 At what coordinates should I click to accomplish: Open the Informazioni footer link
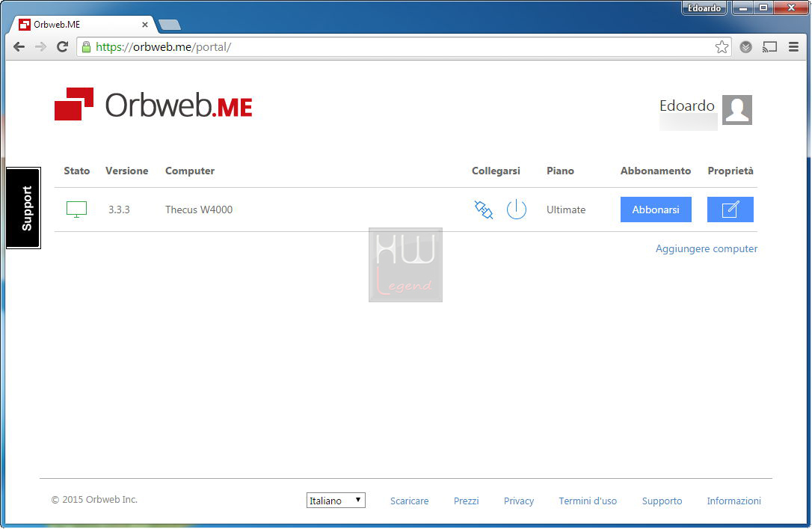pos(733,501)
